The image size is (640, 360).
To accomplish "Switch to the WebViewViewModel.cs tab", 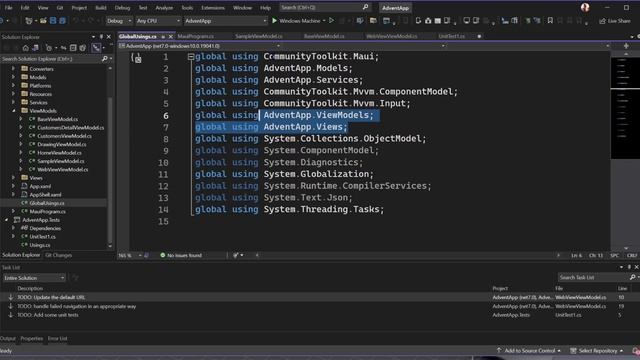I will 391,36.
